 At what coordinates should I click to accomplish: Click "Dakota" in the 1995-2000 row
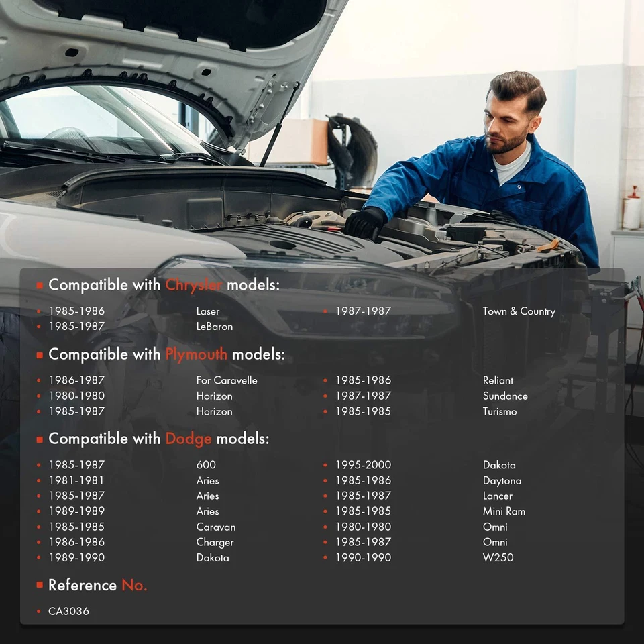(x=499, y=464)
